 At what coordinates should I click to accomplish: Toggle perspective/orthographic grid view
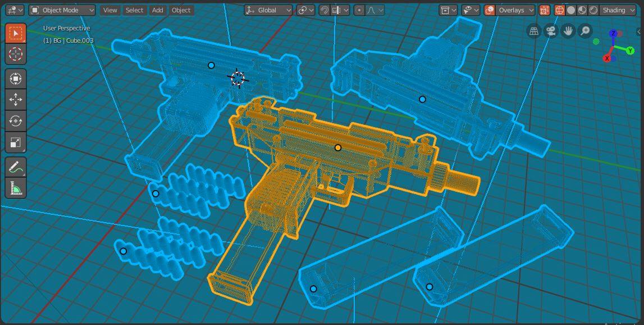tap(534, 31)
